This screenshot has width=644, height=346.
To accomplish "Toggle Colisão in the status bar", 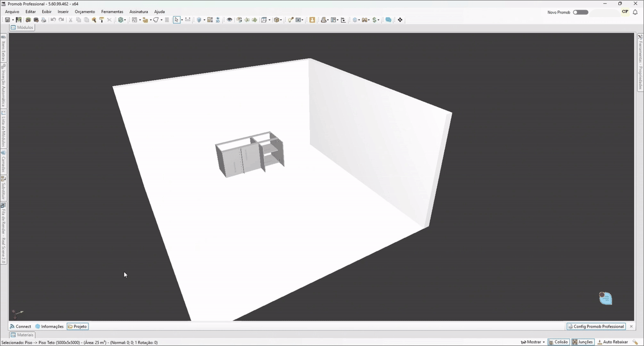I will tap(558, 342).
